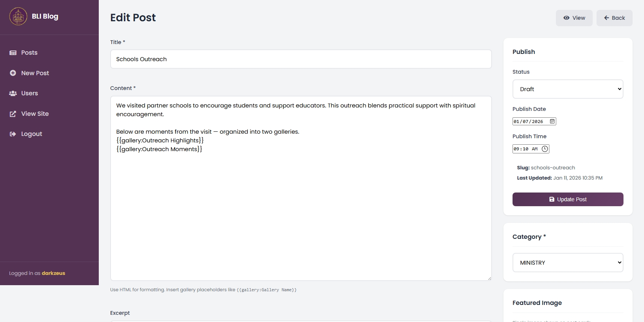Open the Category dropdown showing MINISTRY

point(568,263)
